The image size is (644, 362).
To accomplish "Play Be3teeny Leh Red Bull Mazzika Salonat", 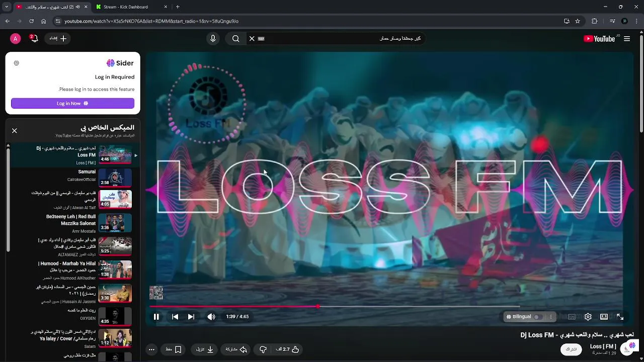I will tap(72, 223).
